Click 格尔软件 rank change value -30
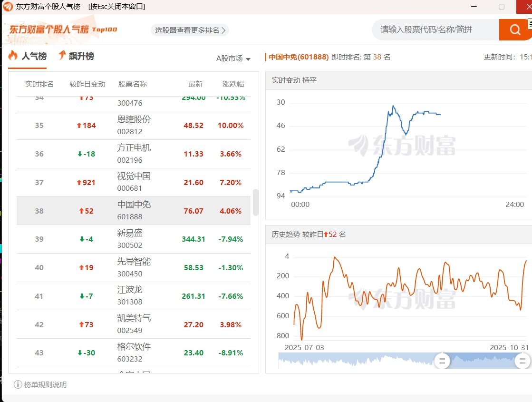 point(86,353)
